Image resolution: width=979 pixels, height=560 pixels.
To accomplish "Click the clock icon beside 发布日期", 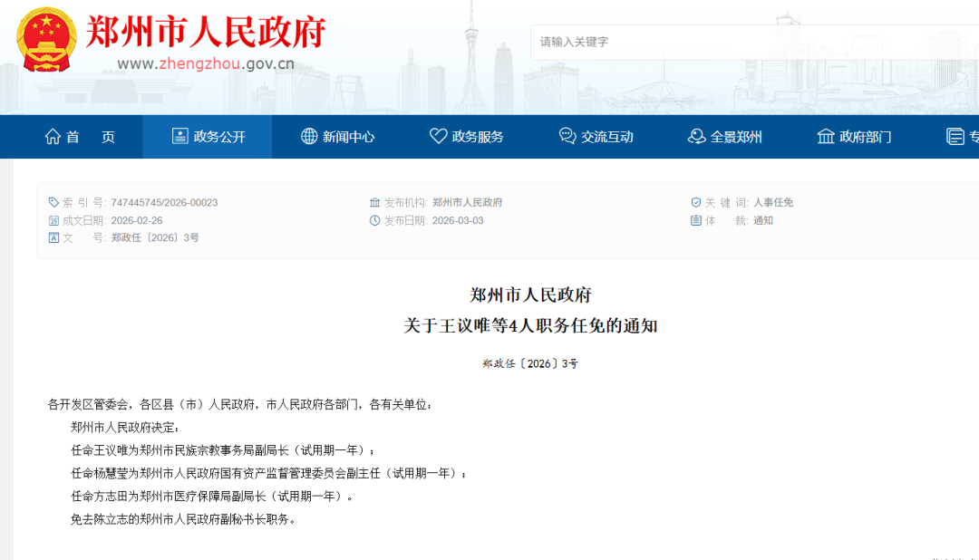I will click(374, 220).
